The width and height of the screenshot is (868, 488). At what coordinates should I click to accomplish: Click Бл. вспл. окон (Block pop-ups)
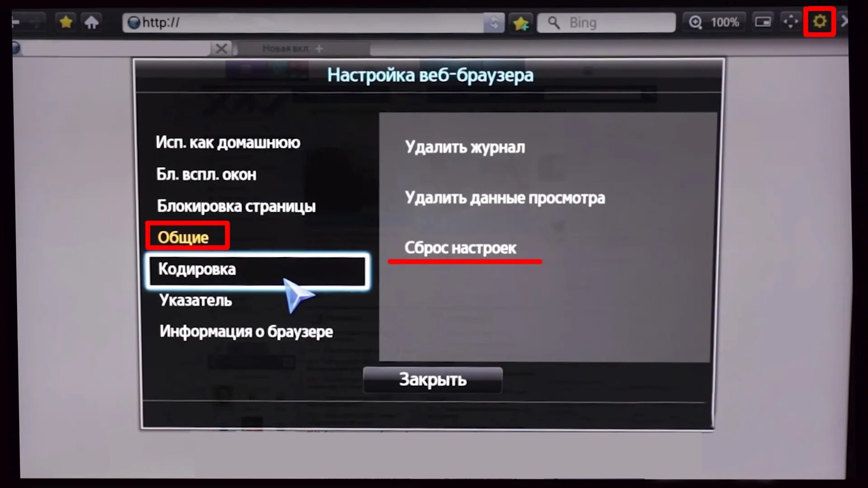click(205, 174)
